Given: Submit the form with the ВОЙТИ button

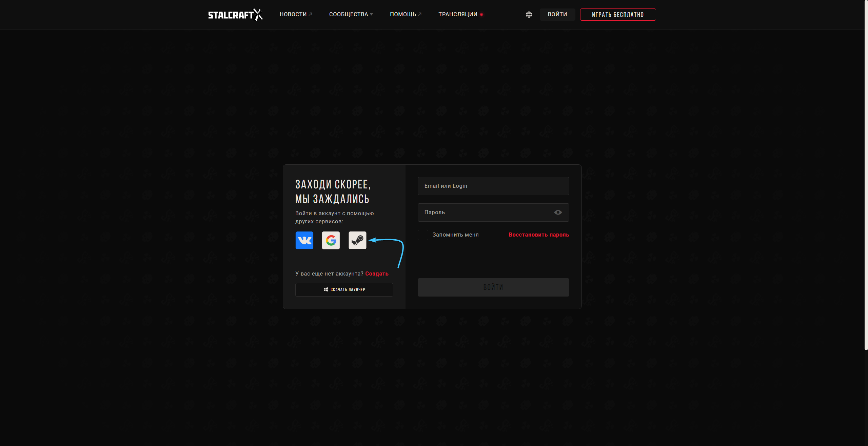Looking at the screenshot, I should [x=493, y=287].
